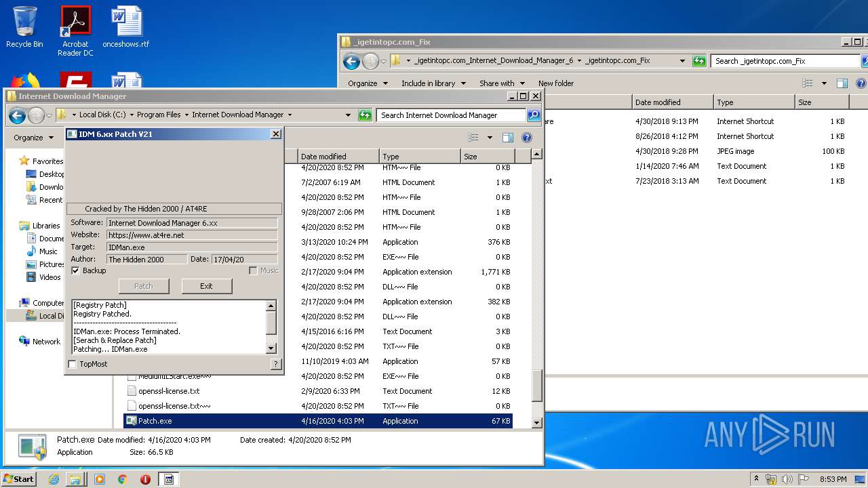Open onceshows.rtf desktop file
This screenshot has height=488, width=868.
pos(126,27)
